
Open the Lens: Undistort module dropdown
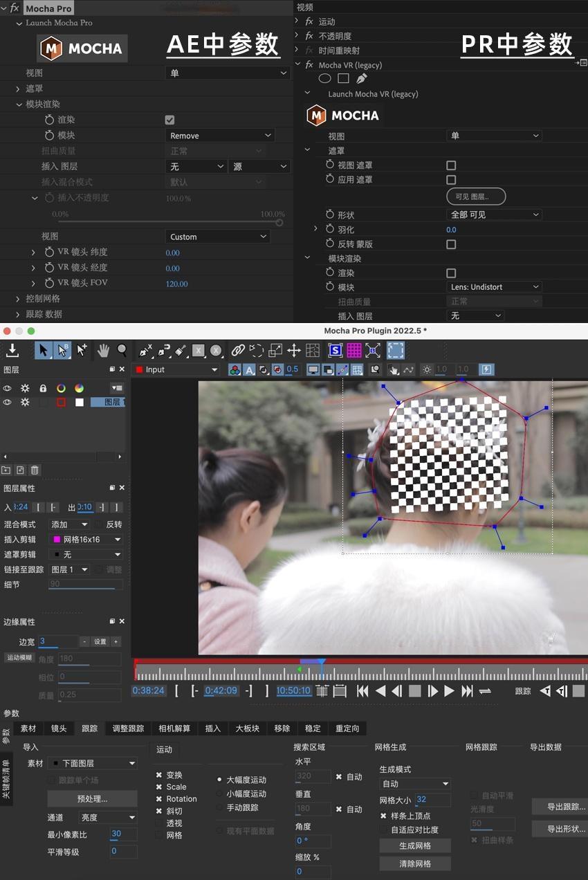pos(494,286)
